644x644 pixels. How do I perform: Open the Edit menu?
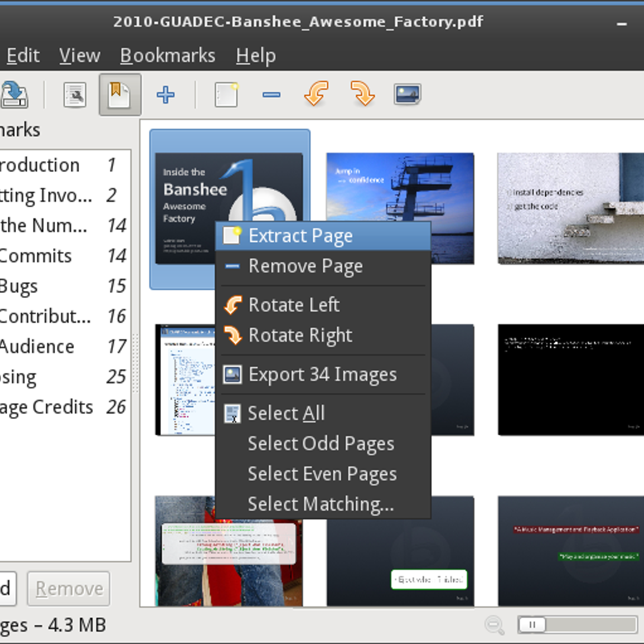point(23,55)
